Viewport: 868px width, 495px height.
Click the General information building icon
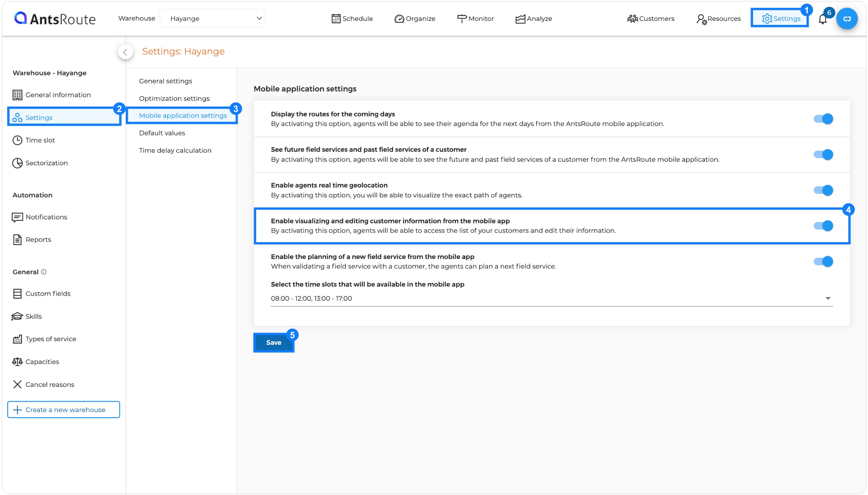17,95
